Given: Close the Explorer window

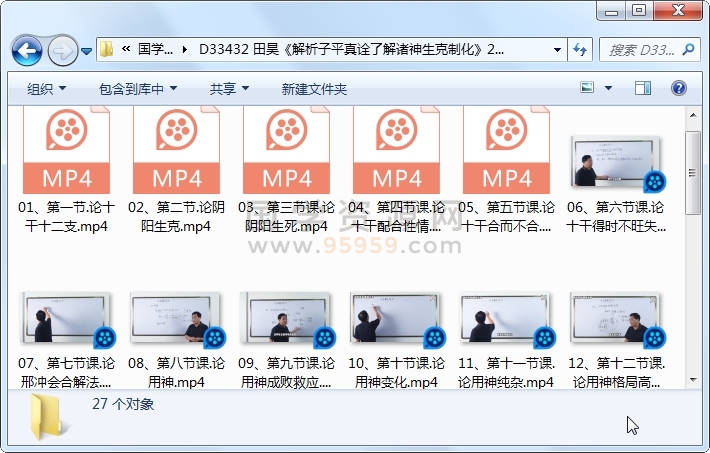Looking at the screenshot, I should click(678, 11).
